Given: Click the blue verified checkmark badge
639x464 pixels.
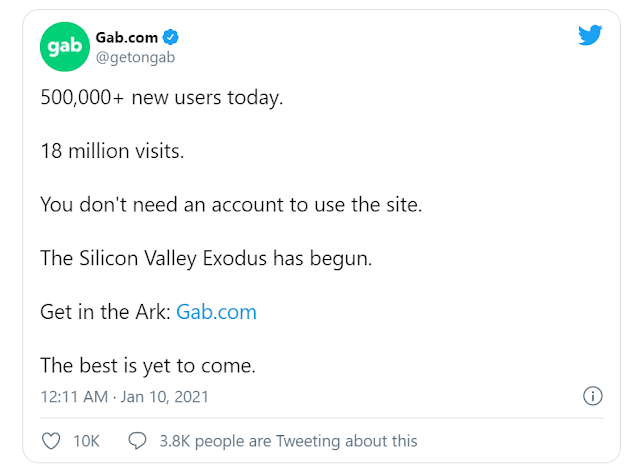Looking at the screenshot, I should (170, 37).
